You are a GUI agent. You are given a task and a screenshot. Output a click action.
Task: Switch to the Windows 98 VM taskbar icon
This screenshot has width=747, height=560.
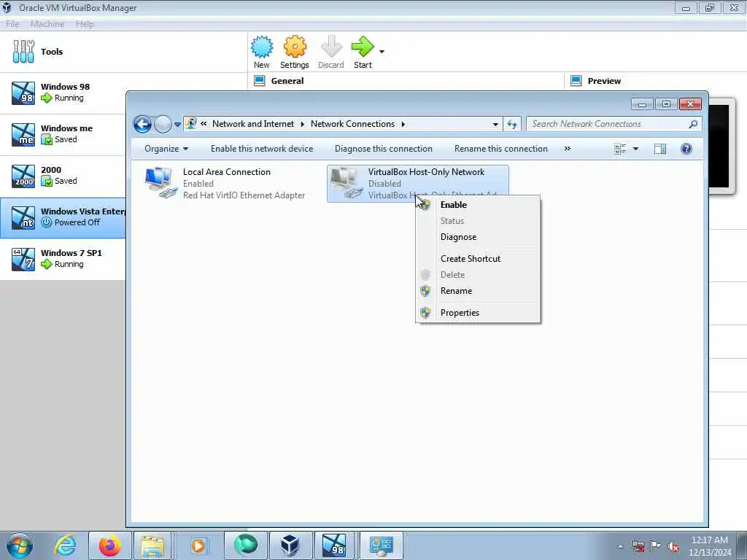point(335,545)
